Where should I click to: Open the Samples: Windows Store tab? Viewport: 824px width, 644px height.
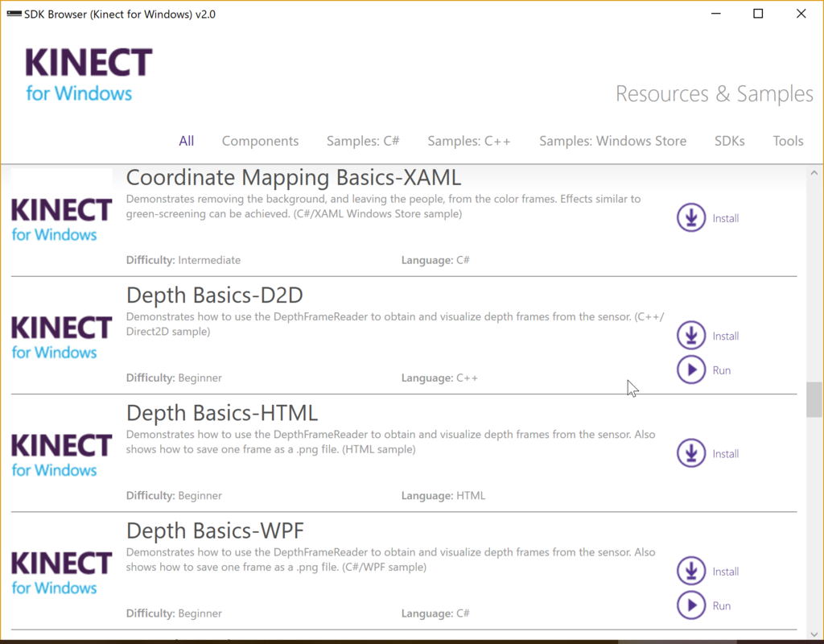(x=612, y=141)
